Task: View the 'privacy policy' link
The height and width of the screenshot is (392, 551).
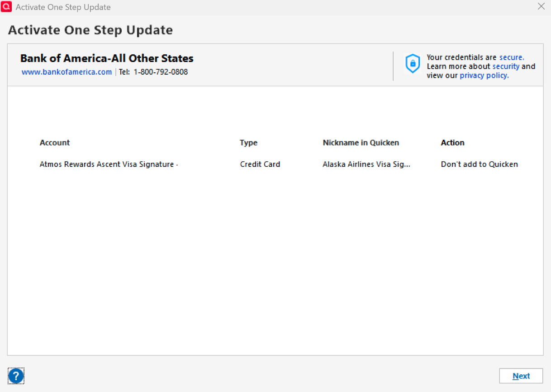Action: (x=484, y=76)
